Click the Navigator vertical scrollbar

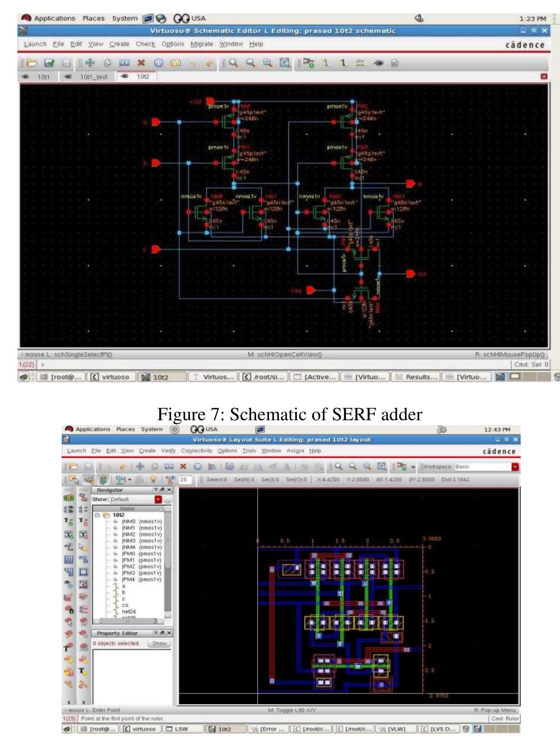(x=168, y=562)
